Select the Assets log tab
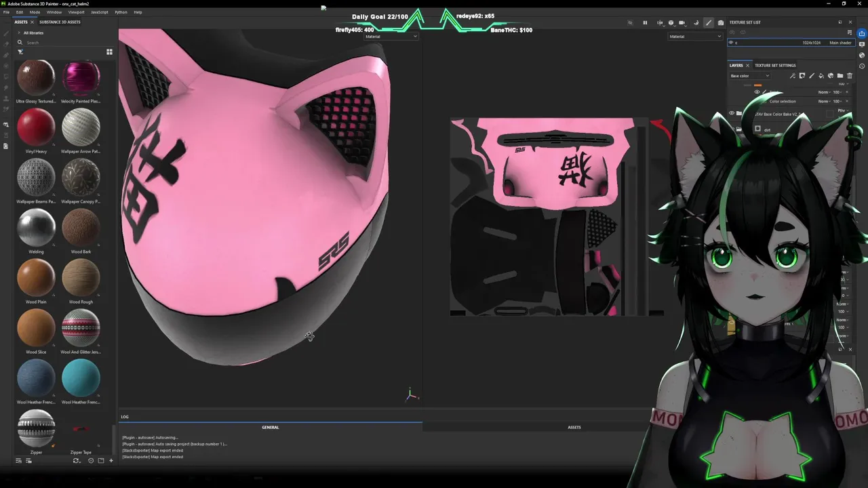The height and width of the screenshot is (488, 868). pos(574,427)
